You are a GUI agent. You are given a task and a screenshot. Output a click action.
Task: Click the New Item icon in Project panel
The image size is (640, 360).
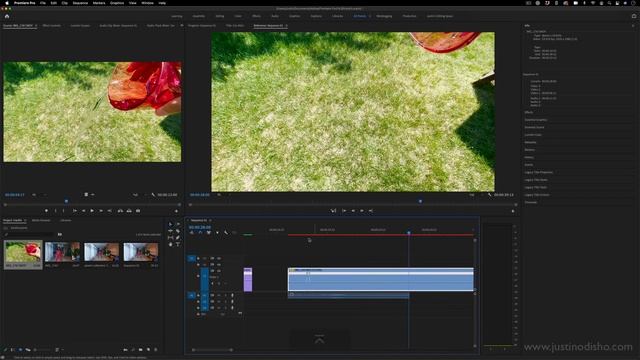[x=148, y=350]
